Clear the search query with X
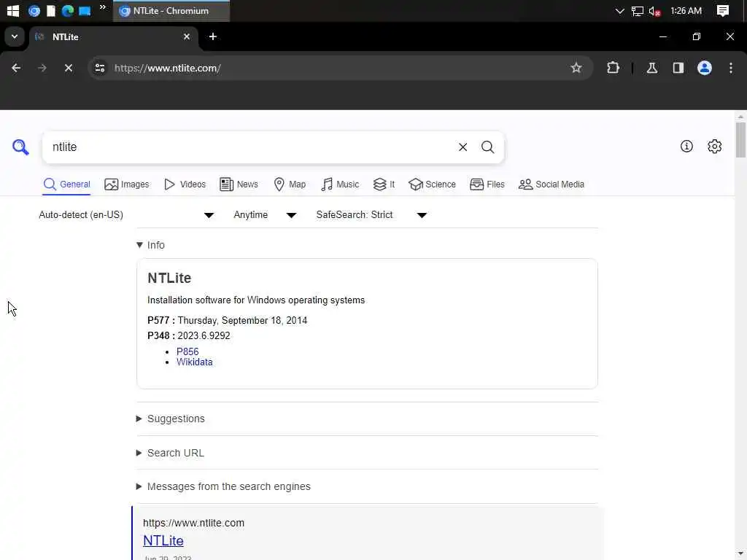747x560 pixels. click(x=462, y=147)
